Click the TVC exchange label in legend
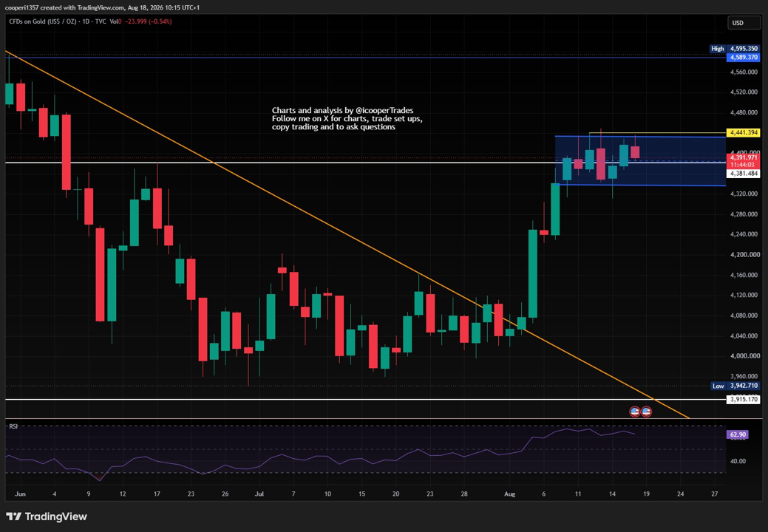Screen dimensions: 768x532 [x=101, y=21]
